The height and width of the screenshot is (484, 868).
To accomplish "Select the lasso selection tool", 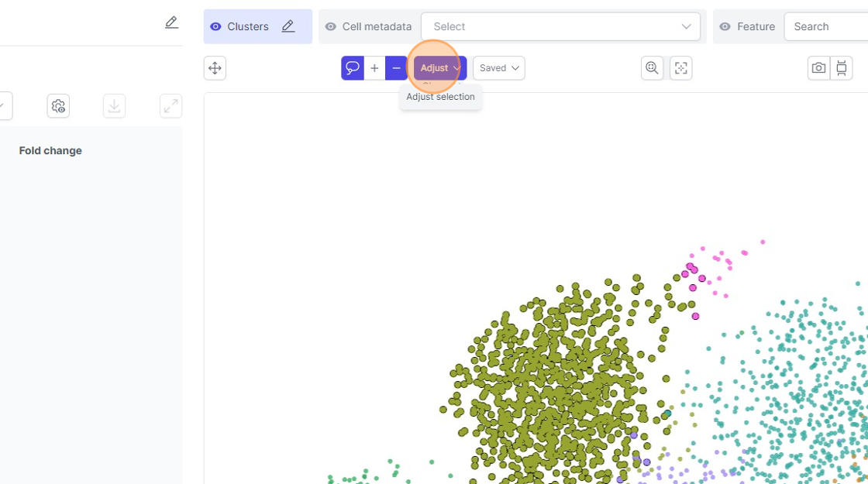I will click(353, 68).
